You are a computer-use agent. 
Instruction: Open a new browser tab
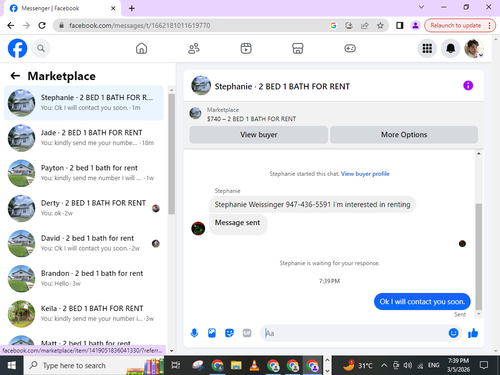click(x=132, y=8)
